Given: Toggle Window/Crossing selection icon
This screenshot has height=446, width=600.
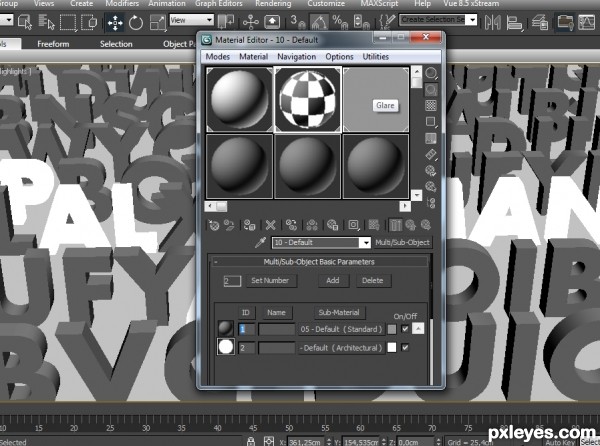Looking at the screenshot, I should coord(90,22).
